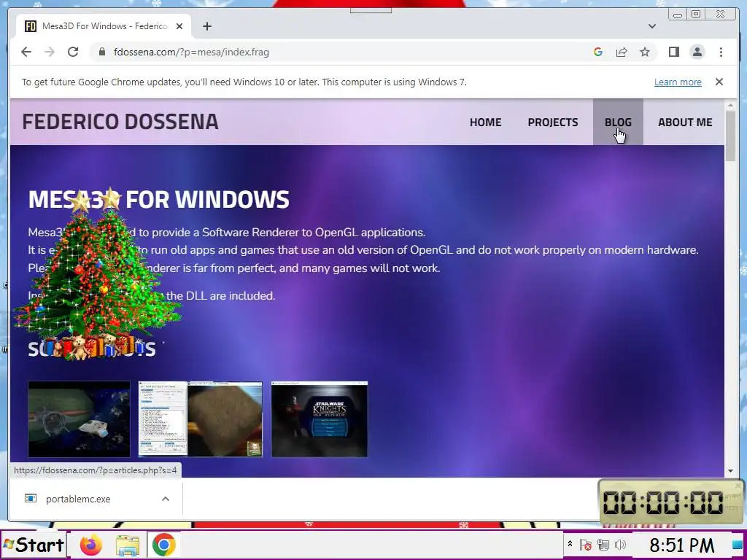
Task: Show hidden system tray icons
Action: 570,544
